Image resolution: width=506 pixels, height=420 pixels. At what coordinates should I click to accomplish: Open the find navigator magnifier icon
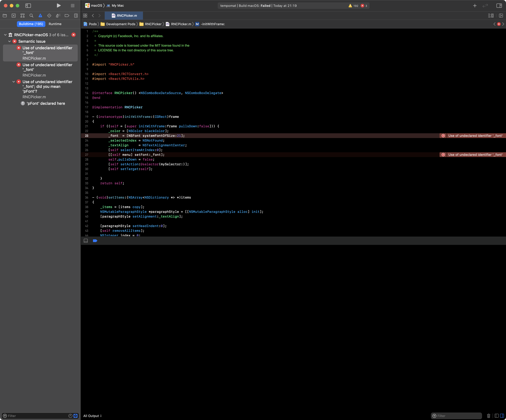(x=31, y=16)
